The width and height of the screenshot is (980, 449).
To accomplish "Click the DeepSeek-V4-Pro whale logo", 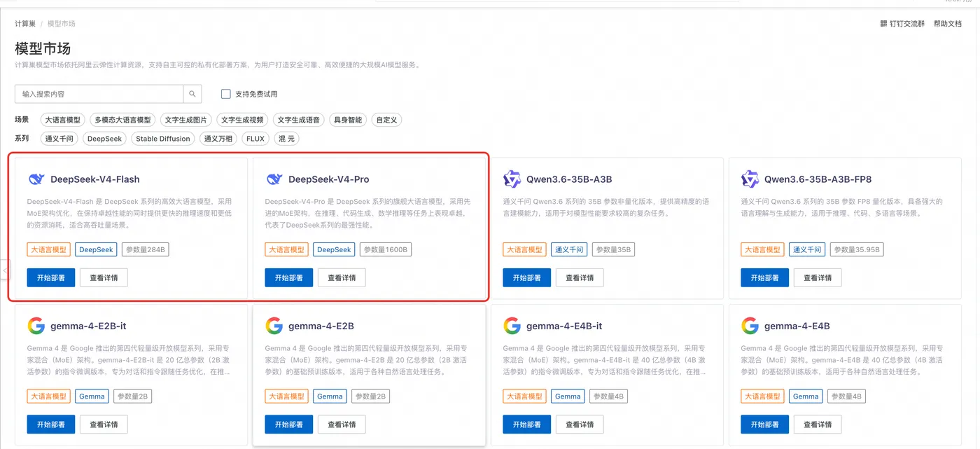I will tap(274, 179).
